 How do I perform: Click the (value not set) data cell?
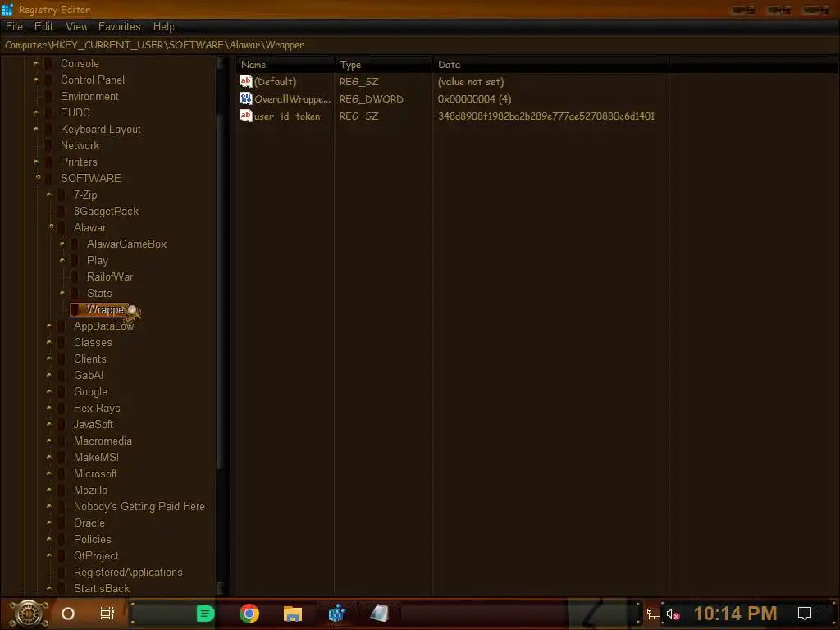click(x=470, y=82)
